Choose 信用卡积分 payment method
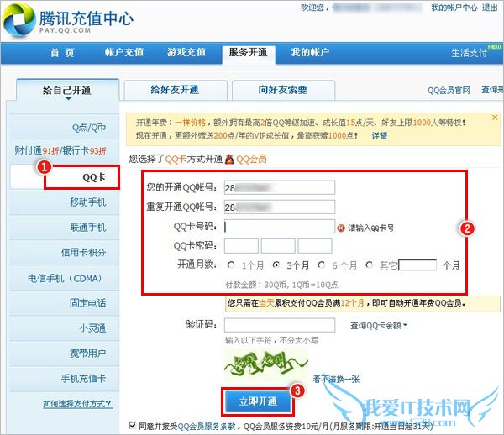This screenshot has width=504, height=435. click(x=65, y=253)
